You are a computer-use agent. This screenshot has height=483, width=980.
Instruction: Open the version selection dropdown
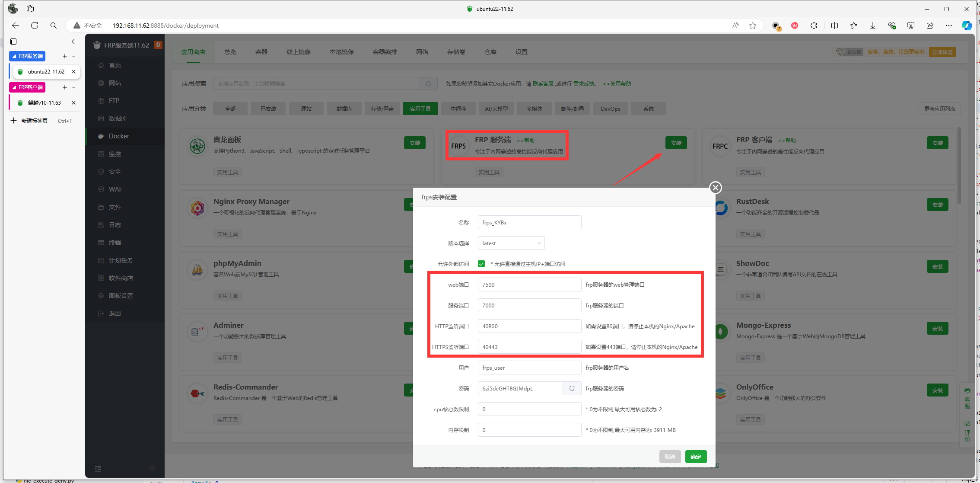pos(511,243)
